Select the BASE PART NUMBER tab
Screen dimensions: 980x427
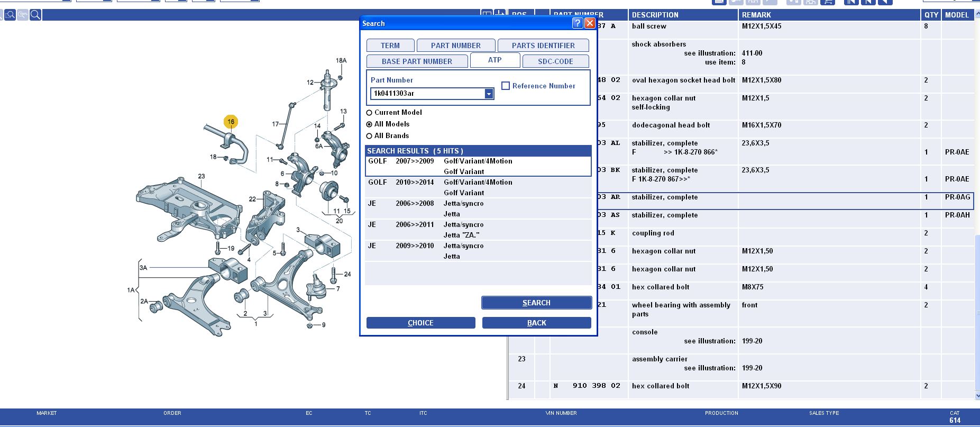click(x=417, y=61)
